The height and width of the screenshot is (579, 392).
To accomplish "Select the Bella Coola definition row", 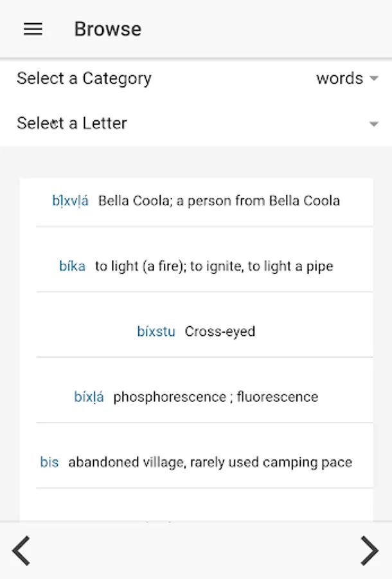I will coord(218,201).
